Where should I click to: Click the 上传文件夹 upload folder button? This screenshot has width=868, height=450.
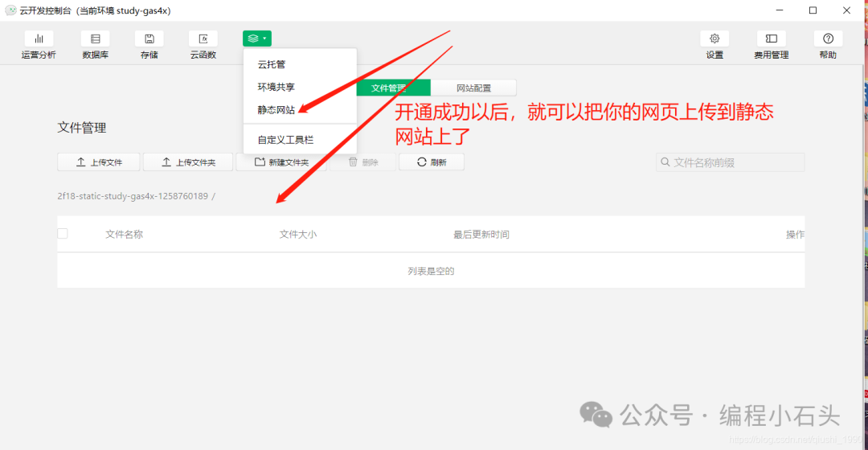click(188, 162)
